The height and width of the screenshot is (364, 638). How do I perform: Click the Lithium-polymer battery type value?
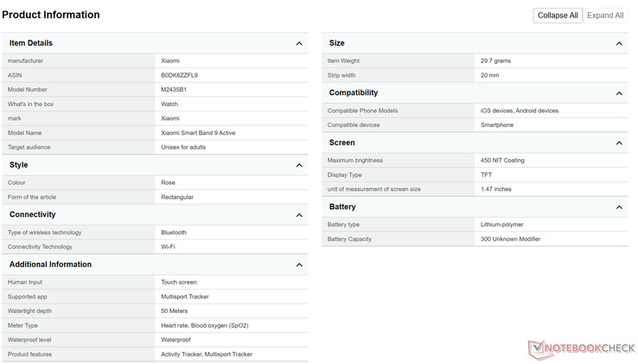(501, 225)
